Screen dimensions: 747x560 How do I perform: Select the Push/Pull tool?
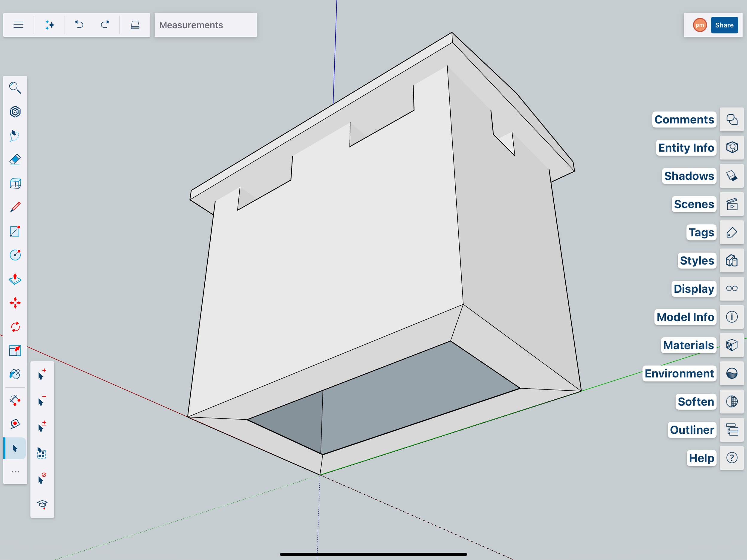pyautogui.click(x=15, y=279)
